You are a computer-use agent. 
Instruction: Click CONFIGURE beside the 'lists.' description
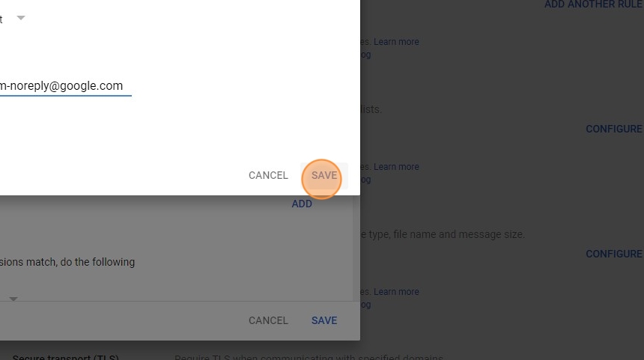point(613,129)
